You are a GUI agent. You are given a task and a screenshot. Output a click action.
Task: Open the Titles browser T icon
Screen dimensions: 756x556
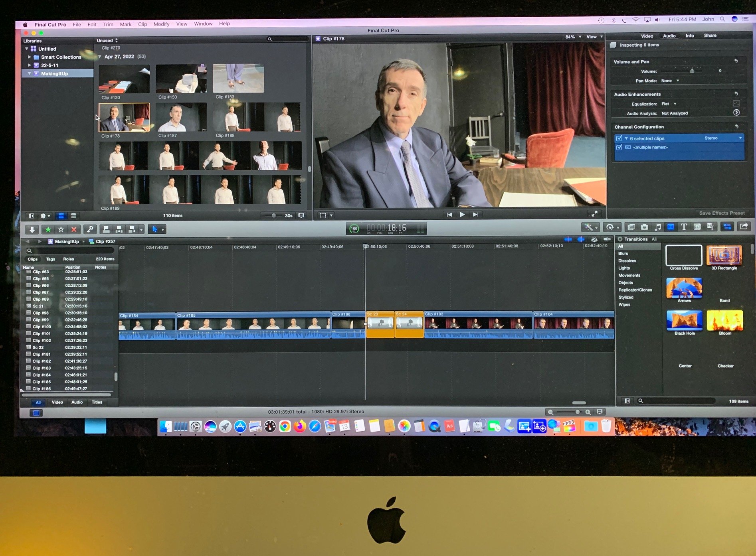click(x=684, y=227)
